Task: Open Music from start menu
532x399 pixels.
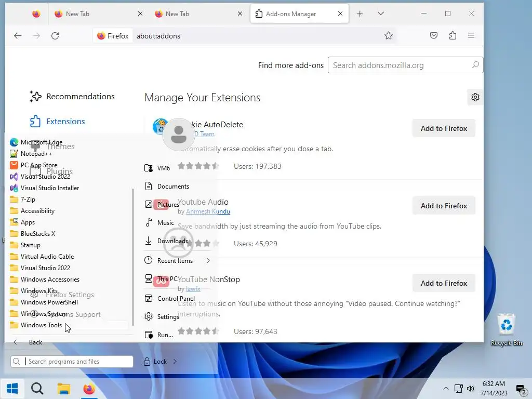Action: click(x=159, y=222)
